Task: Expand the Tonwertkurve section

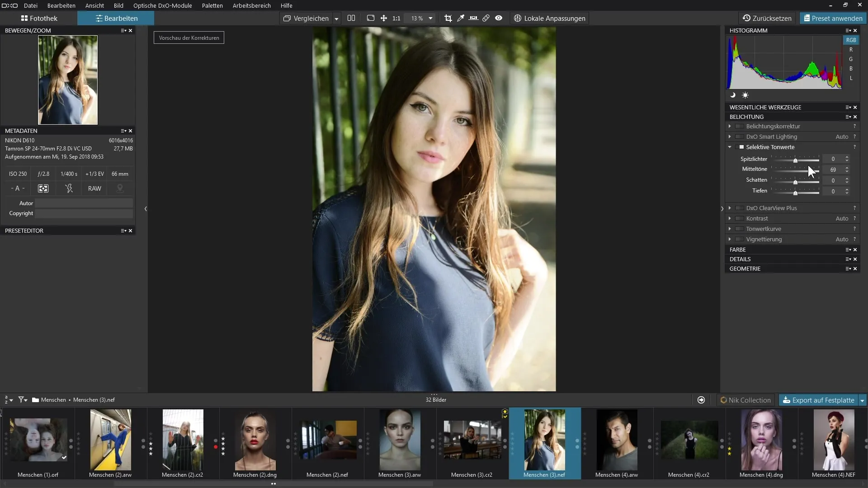Action: point(730,229)
